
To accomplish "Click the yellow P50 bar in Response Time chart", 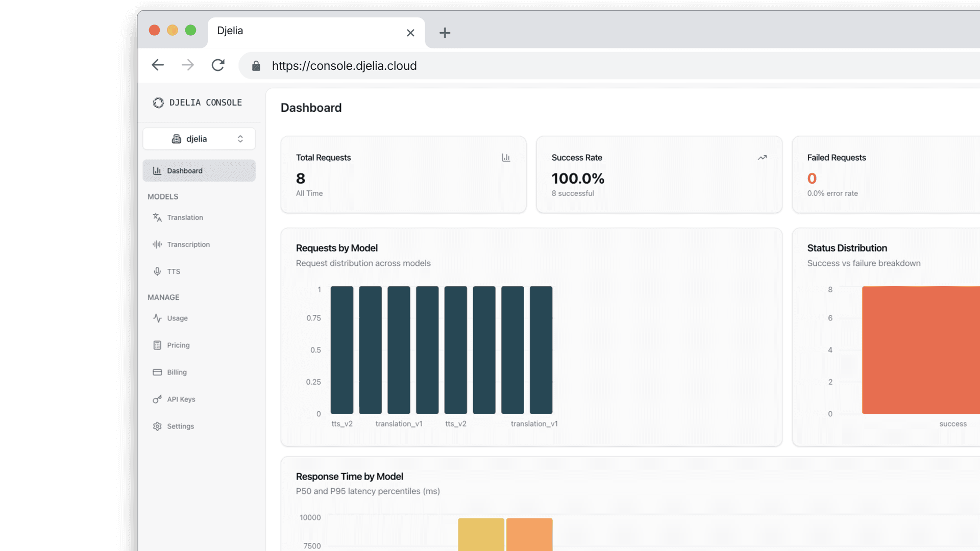I will click(x=481, y=535).
